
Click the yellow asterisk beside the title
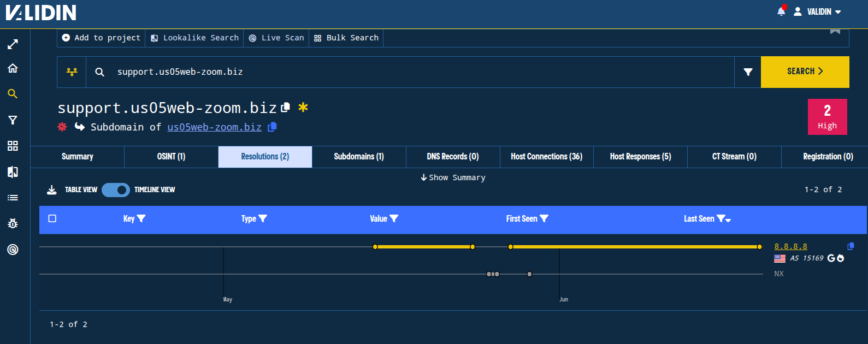[x=303, y=107]
